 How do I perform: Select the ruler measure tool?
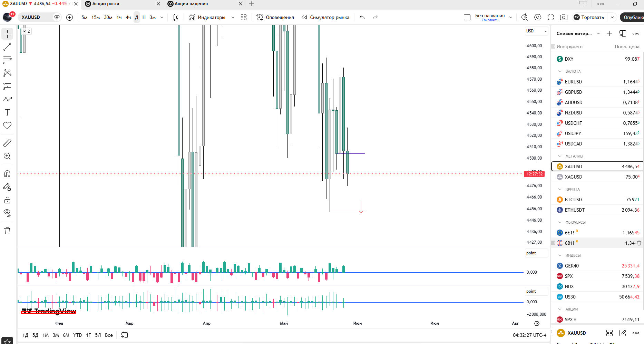click(7, 143)
